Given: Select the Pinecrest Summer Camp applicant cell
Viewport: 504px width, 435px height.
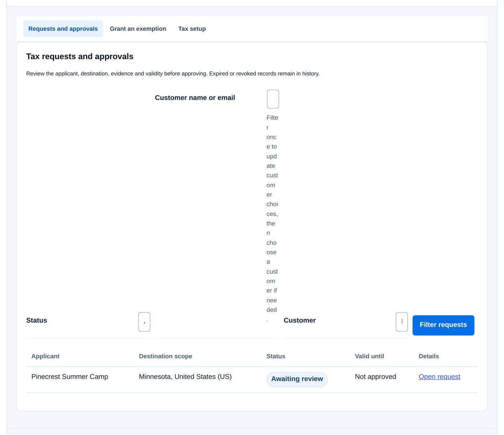Looking at the screenshot, I should coord(69,377).
